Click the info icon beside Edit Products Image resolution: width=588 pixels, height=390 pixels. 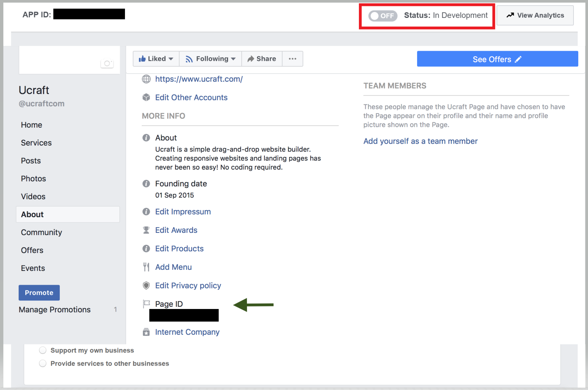point(146,249)
